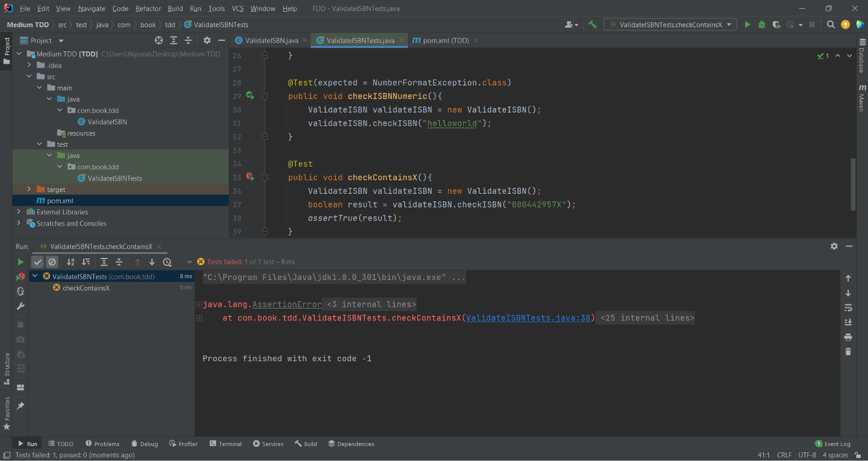
Task: Open the ValidateISBNTests.checkContainsX run configuration dropdown
Action: point(670,25)
